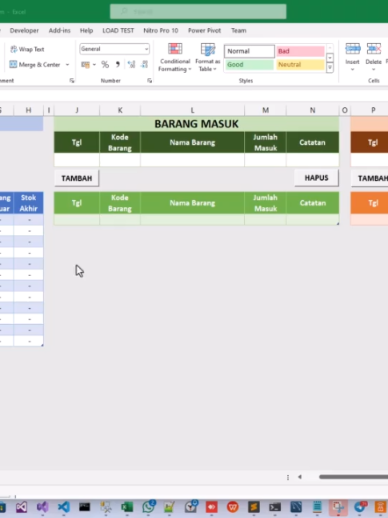Screen dimensions: 388x518
Task: Apply Percent Style format
Action: tap(105, 64)
